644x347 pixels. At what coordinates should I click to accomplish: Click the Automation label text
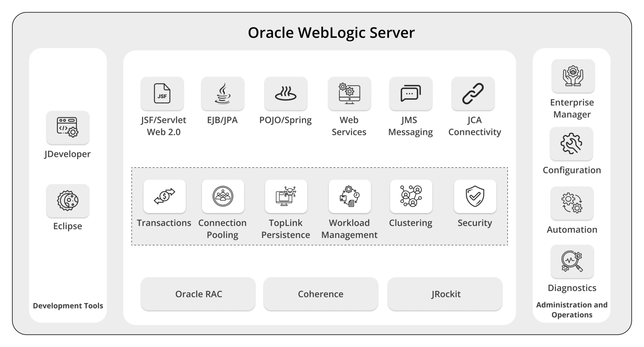pos(572,230)
